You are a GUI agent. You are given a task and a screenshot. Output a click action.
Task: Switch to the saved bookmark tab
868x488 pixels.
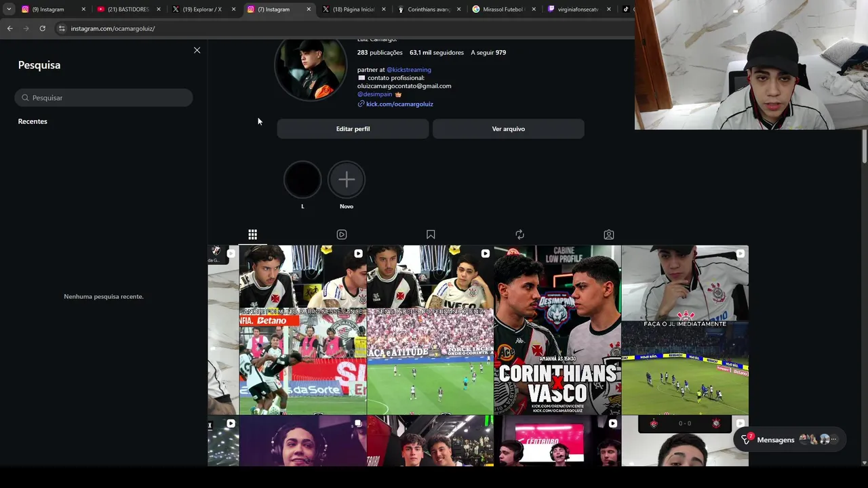431,235
